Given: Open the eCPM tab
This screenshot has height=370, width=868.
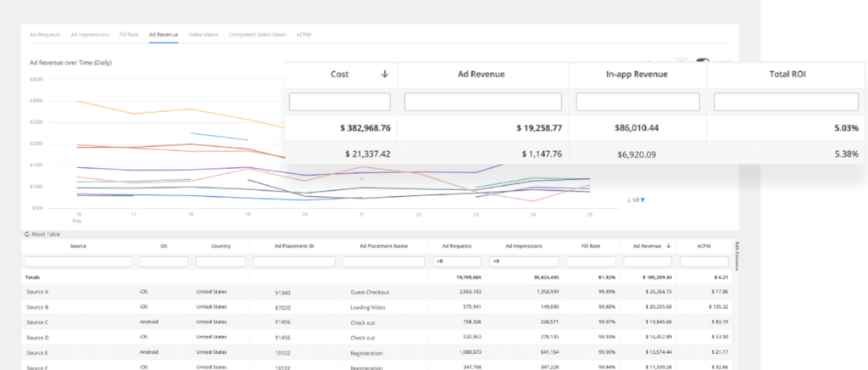Looking at the screenshot, I should [x=303, y=34].
